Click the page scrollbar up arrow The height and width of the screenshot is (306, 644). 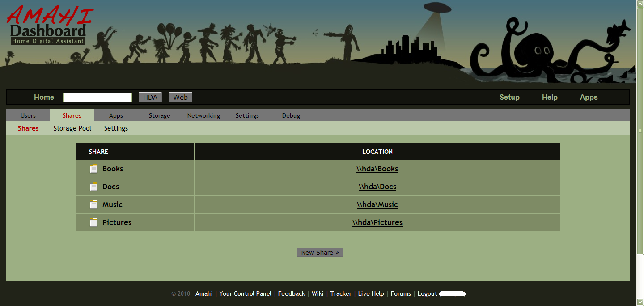pyautogui.click(x=640, y=4)
